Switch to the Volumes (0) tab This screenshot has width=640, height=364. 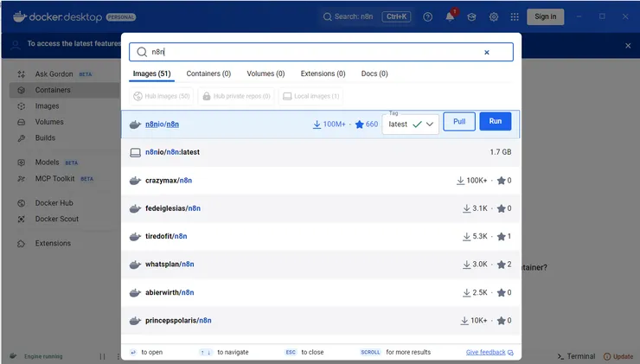266,74
